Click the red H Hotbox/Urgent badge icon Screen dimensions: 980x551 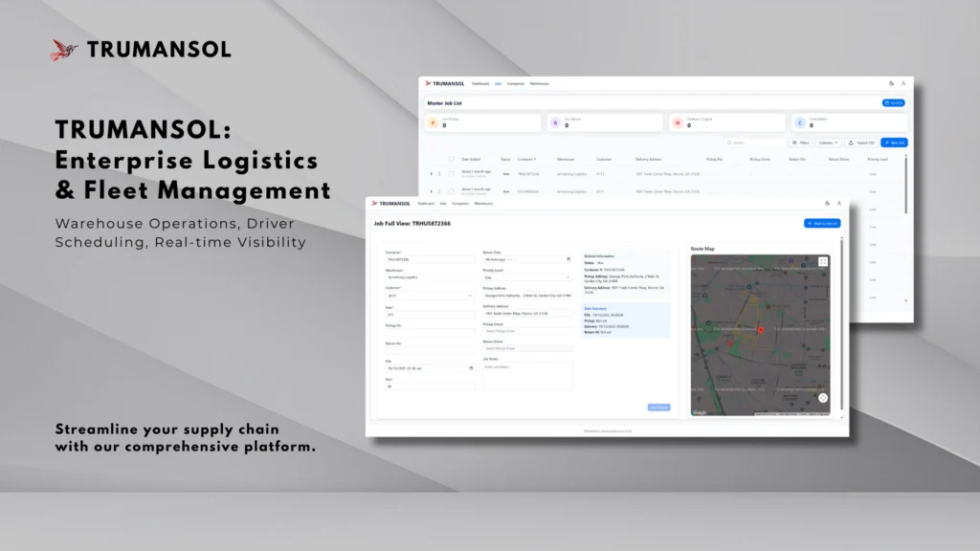pyautogui.click(x=678, y=123)
